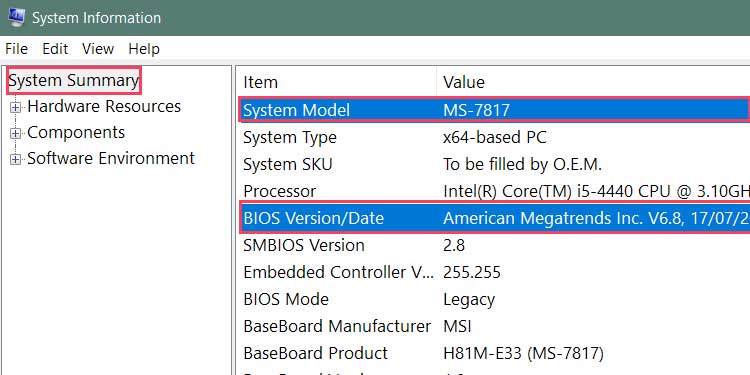The height and width of the screenshot is (375, 750).
Task: Select the BaseBoard Manufacturer row
Action: [494, 326]
